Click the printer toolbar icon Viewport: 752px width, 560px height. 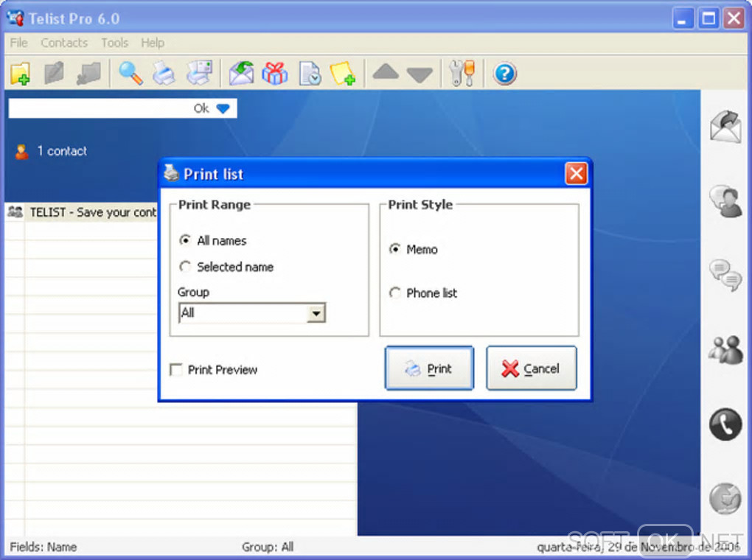[164, 74]
